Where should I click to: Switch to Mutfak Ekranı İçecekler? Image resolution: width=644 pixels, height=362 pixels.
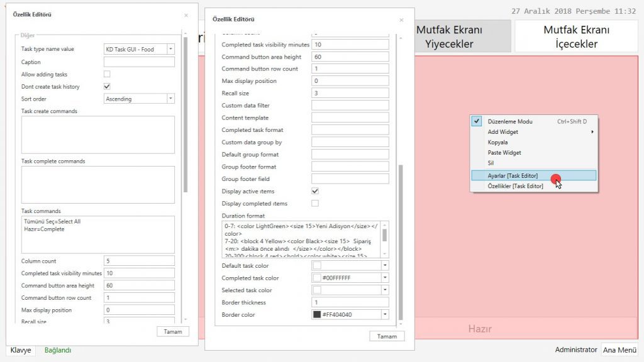point(576,36)
